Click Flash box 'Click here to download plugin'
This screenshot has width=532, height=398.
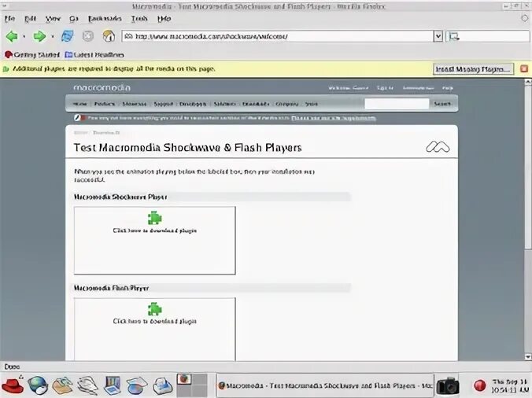(x=155, y=322)
